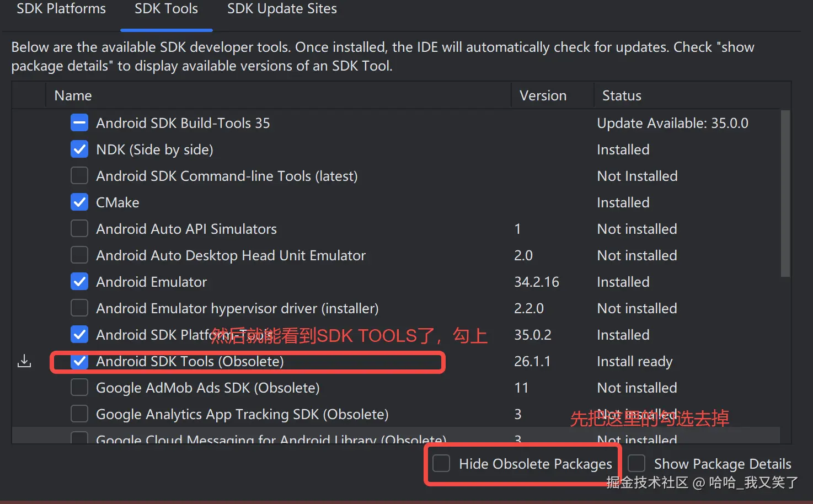Image resolution: width=813 pixels, height=504 pixels.
Task: Enable Android Emulator hypervisor driver (installer)
Action: pyautogui.click(x=79, y=308)
